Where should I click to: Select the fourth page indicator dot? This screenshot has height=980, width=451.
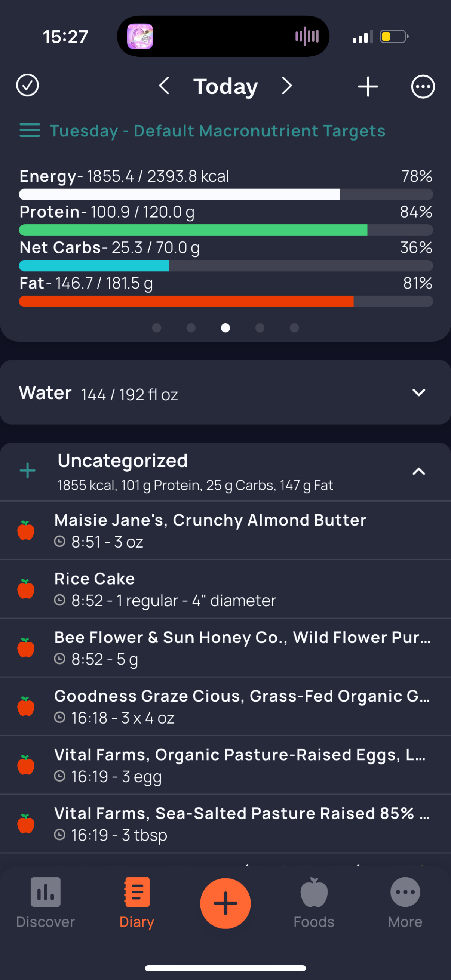pyautogui.click(x=260, y=328)
